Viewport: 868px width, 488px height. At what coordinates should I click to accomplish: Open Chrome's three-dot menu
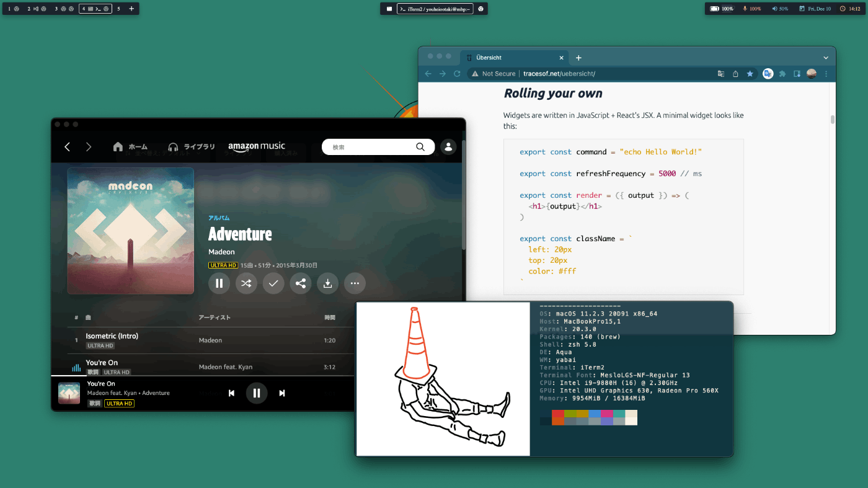[x=826, y=74]
